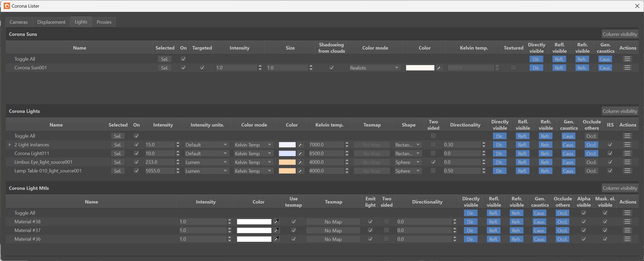Open actions menu for Material #37
The width and height of the screenshot is (644, 261).
pyautogui.click(x=627, y=230)
